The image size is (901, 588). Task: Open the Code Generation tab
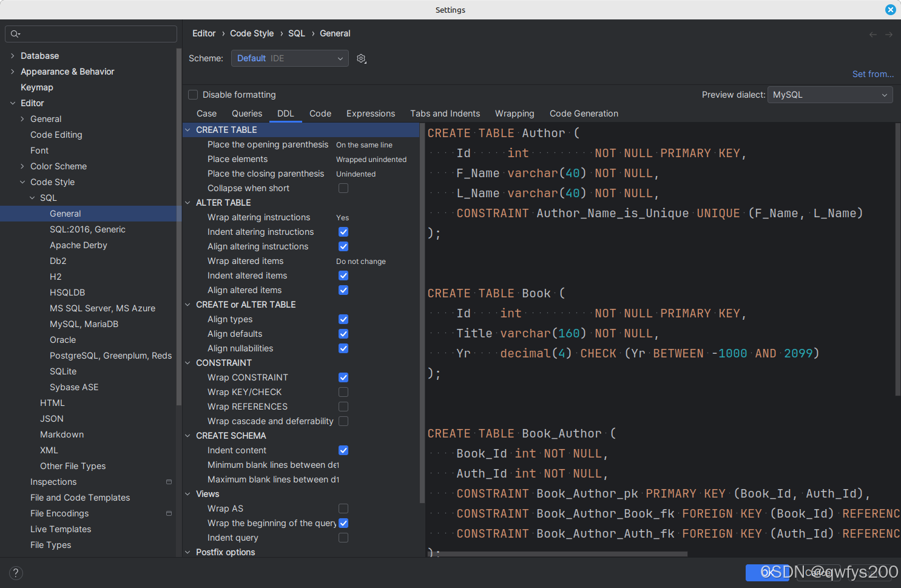point(584,113)
